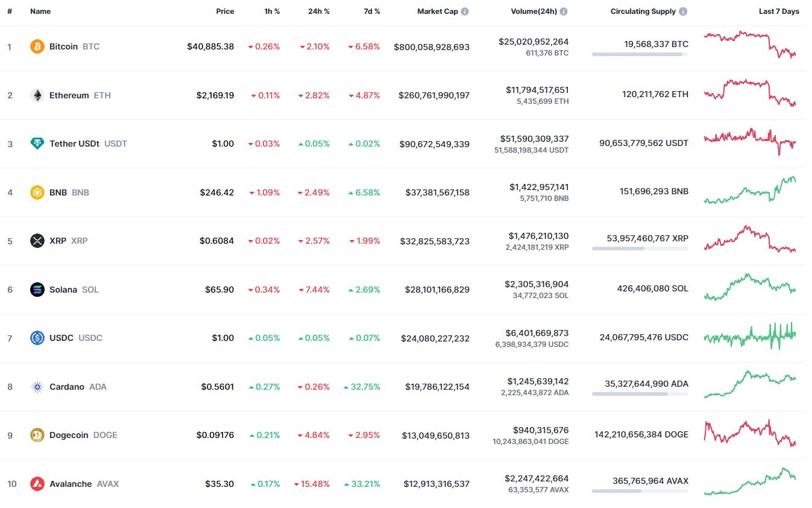Click BNB supply 151,696,293 BNB
Screen dimensions: 812x508
point(654,191)
